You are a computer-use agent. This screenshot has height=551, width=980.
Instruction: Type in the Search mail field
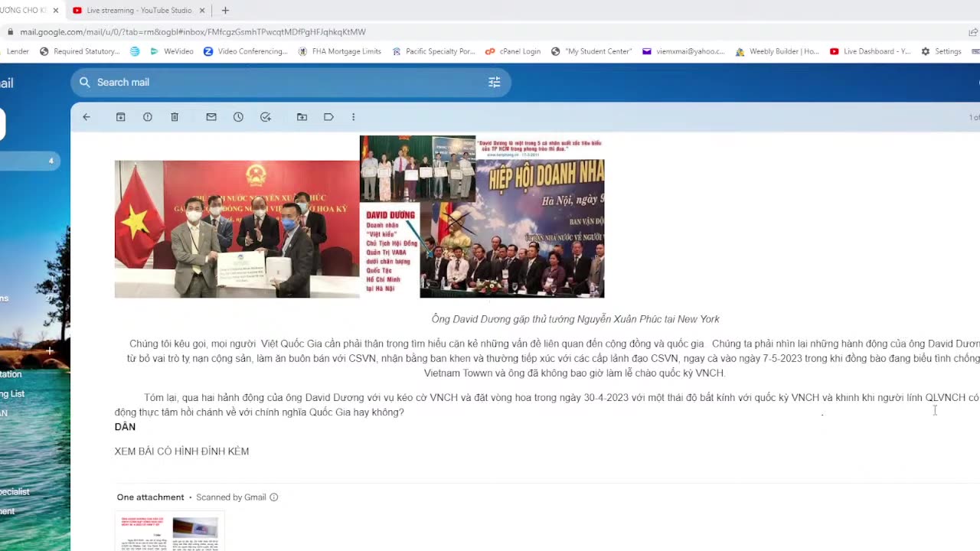pyautogui.click(x=290, y=82)
